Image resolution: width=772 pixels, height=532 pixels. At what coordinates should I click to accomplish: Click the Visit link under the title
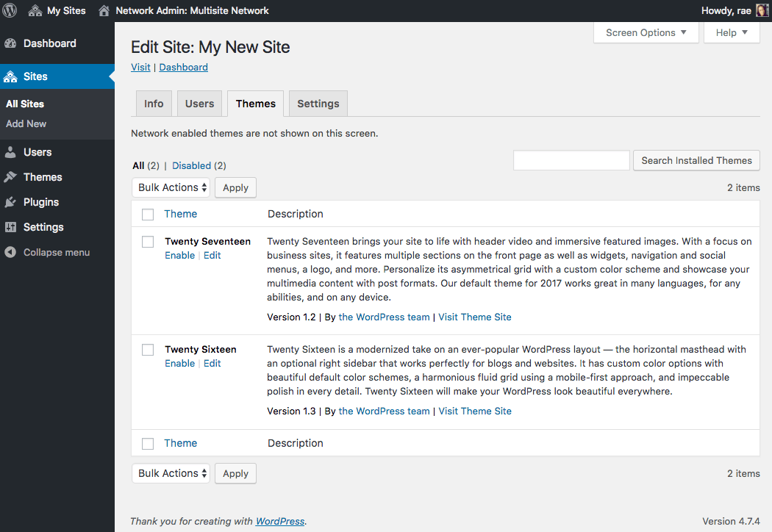point(140,67)
